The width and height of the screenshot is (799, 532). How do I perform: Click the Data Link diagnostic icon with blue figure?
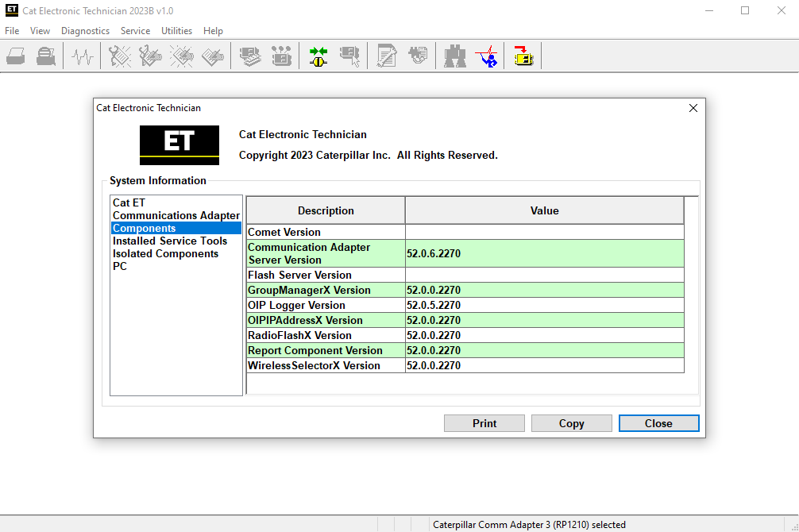click(486, 56)
